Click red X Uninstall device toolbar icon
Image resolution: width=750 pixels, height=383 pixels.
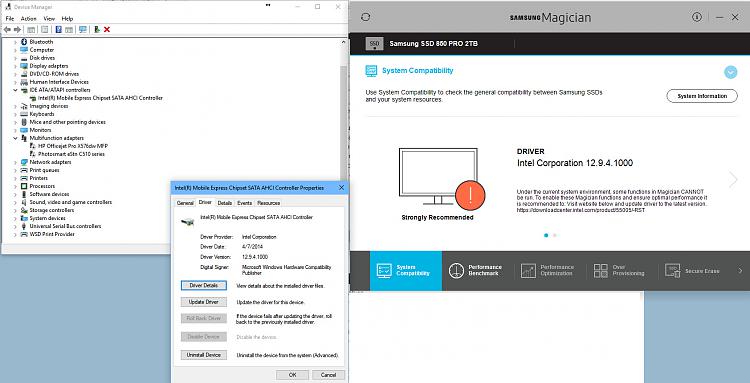tap(107, 30)
